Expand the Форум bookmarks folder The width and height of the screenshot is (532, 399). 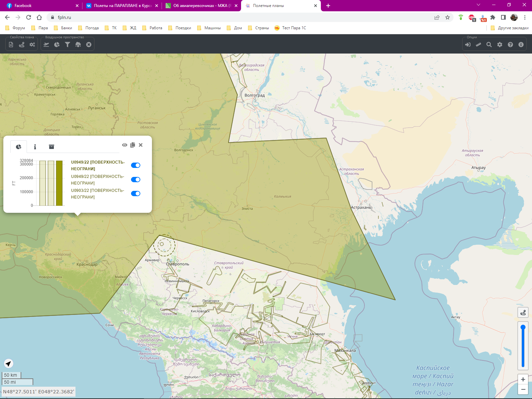[x=15, y=28]
